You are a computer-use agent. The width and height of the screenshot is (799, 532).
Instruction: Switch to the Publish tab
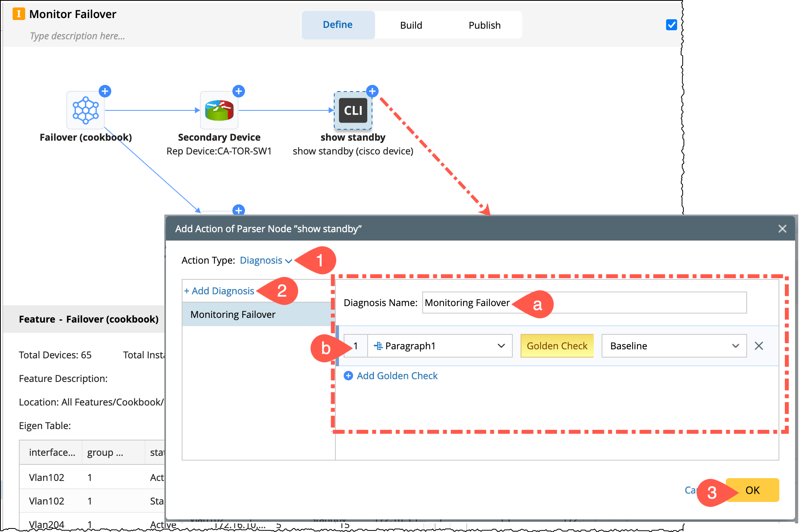click(484, 25)
